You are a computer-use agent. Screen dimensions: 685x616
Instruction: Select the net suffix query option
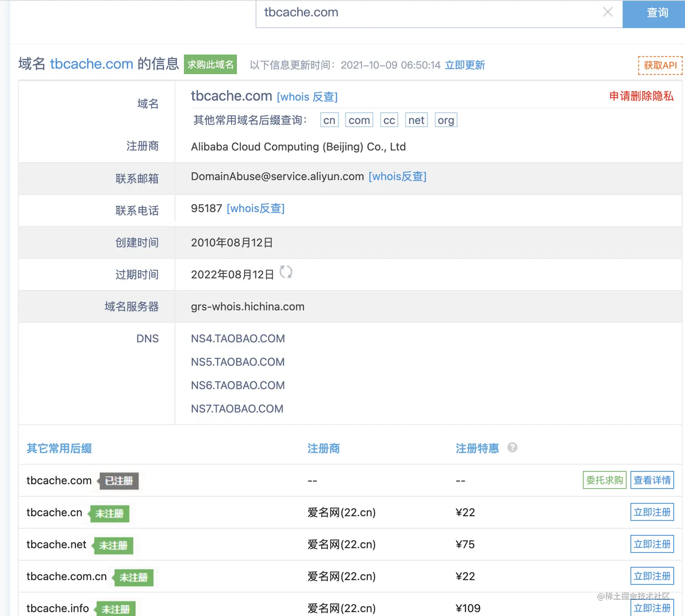(x=416, y=120)
